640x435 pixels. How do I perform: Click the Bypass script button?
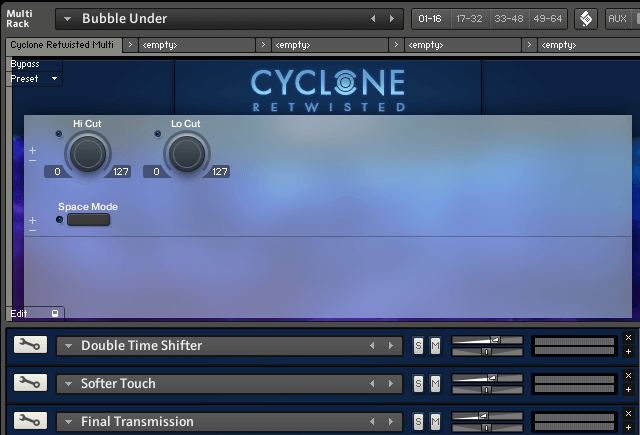(25, 64)
